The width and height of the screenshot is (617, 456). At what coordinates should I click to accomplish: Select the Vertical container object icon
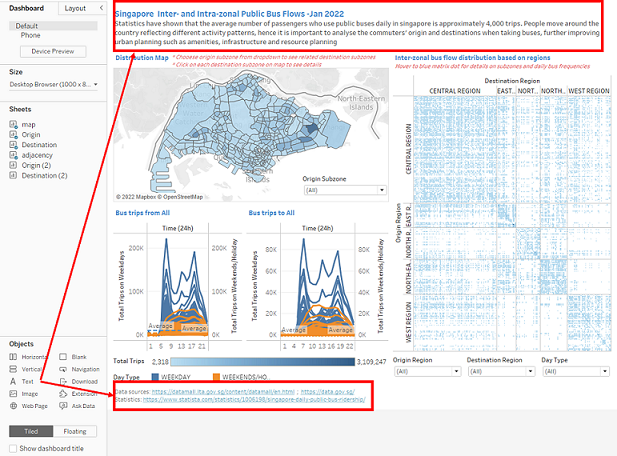point(14,369)
